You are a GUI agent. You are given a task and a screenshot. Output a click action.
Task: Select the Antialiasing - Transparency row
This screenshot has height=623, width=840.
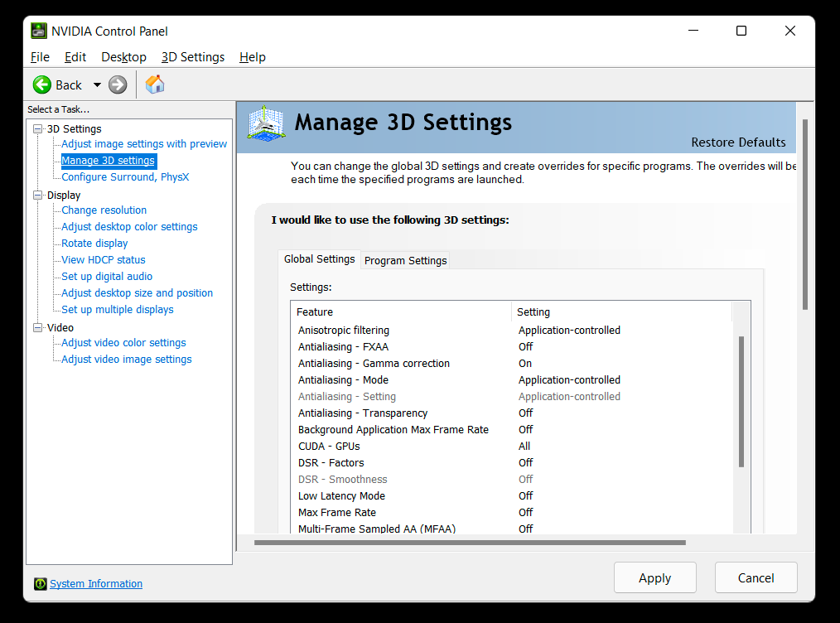(x=514, y=413)
